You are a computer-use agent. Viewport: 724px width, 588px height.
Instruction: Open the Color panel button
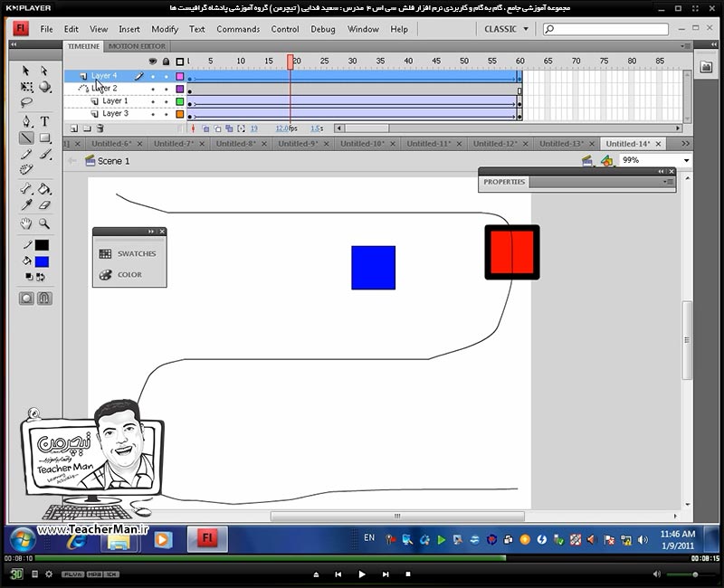[x=121, y=275]
